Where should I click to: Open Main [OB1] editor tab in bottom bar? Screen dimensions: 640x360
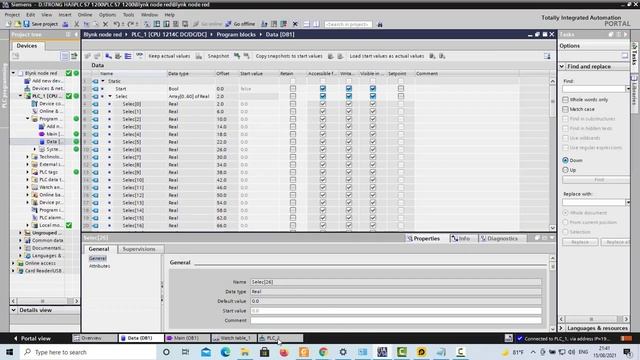pos(187,338)
